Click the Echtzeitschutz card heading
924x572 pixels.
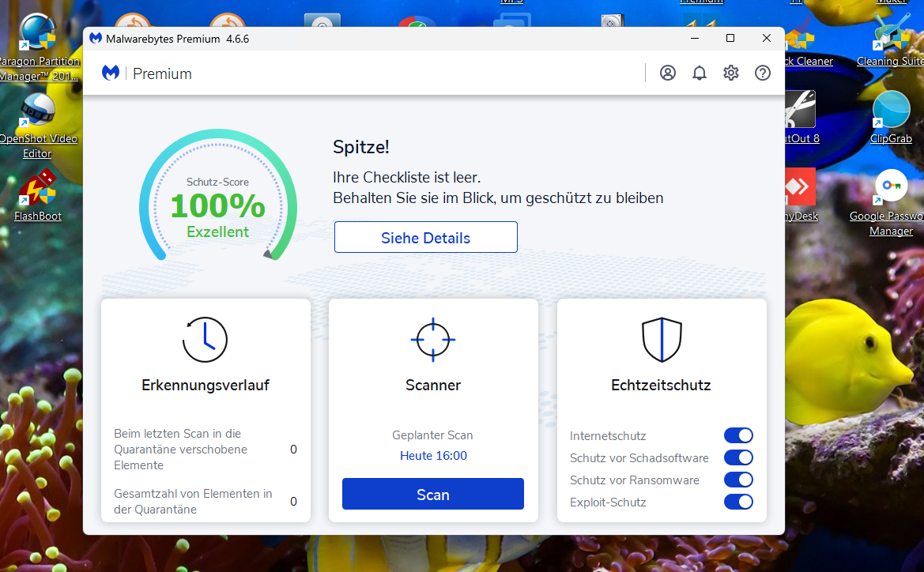(x=661, y=386)
